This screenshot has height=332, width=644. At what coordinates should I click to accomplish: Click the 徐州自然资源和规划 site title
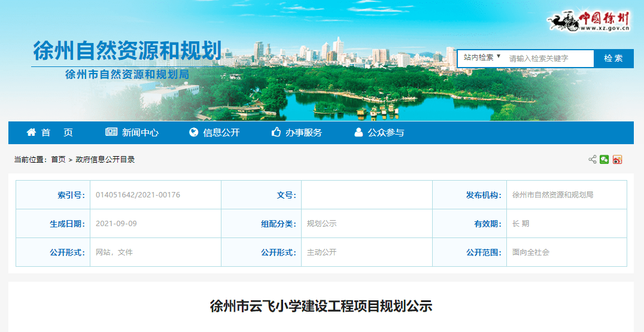[127, 51]
